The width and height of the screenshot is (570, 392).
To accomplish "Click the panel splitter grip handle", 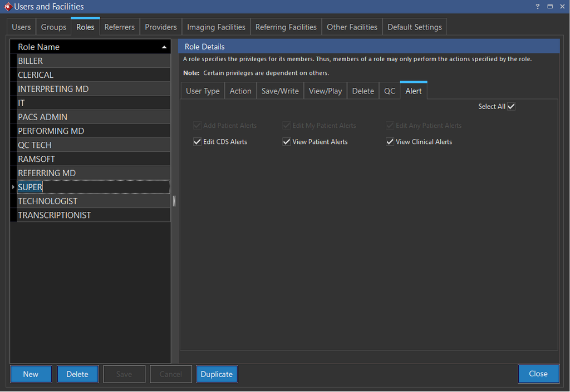I will (174, 201).
